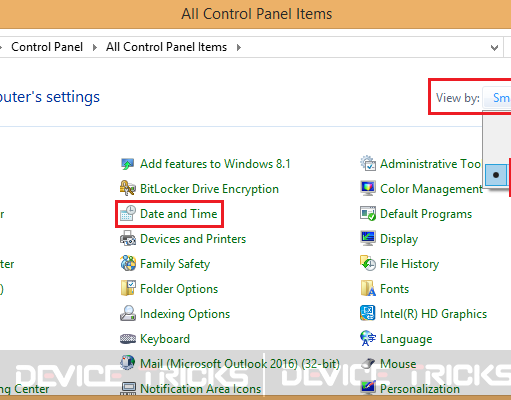511x400 pixels.
Task: Open the address bar history dropdown arrow
Action: (494, 48)
